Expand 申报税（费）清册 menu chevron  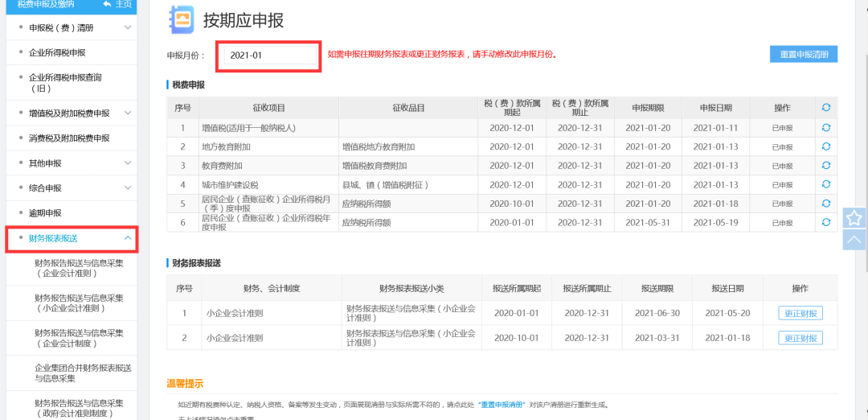pos(128,27)
